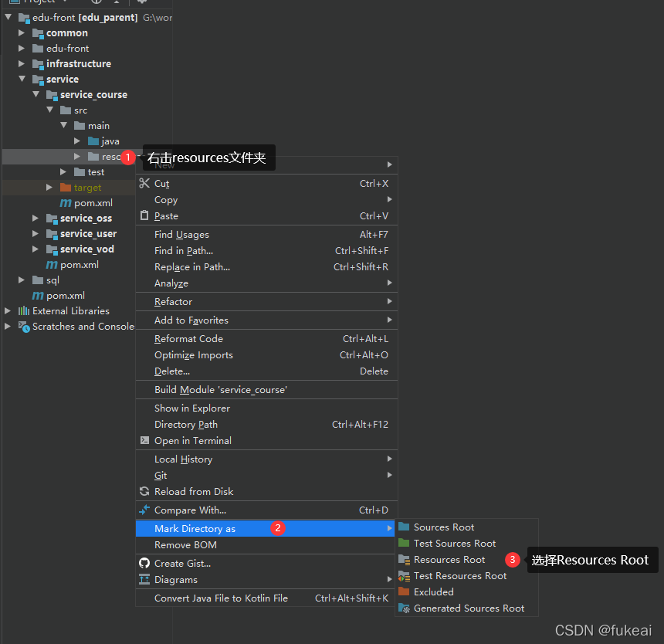Image resolution: width=664 pixels, height=644 pixels.
Task: Click the Cut scissors icon
Action: pos(144,184)
